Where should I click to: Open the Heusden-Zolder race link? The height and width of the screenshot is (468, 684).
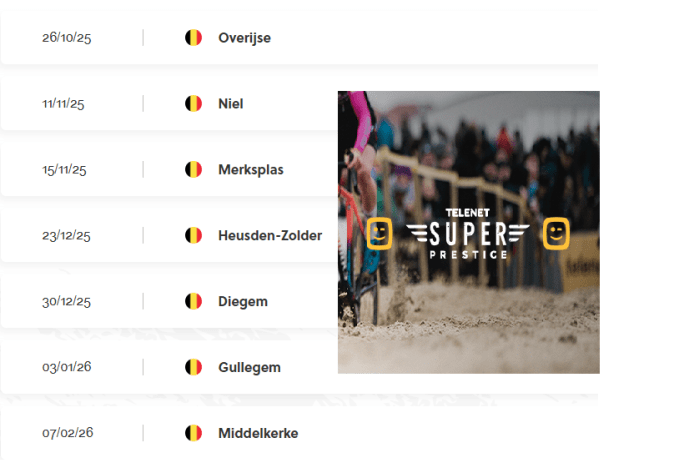(270, 236)
